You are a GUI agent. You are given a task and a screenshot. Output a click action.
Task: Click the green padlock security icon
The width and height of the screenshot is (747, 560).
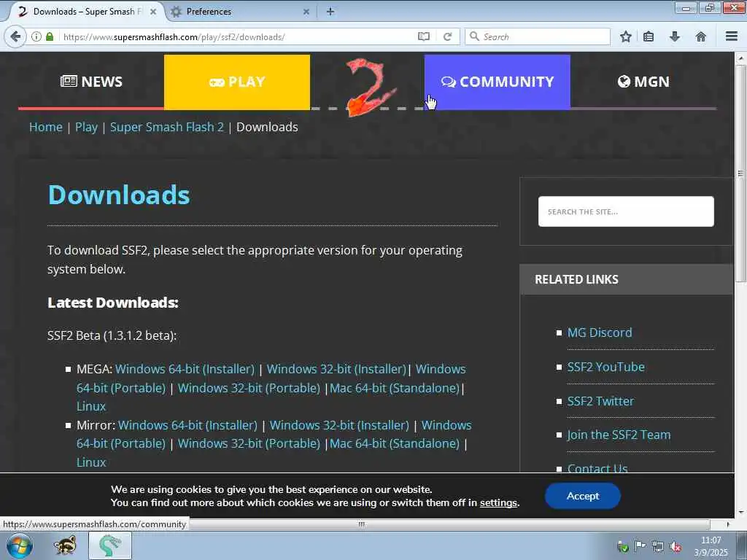50,36
